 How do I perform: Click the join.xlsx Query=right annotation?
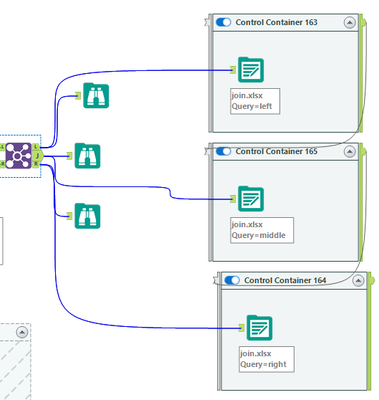(267, 359)
